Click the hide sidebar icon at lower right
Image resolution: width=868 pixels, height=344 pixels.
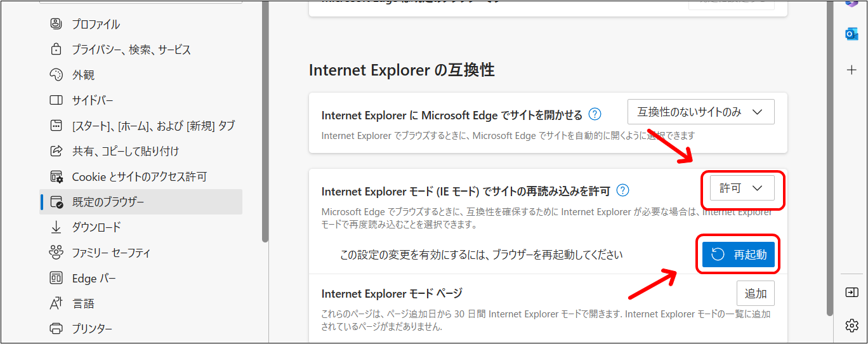852,292
